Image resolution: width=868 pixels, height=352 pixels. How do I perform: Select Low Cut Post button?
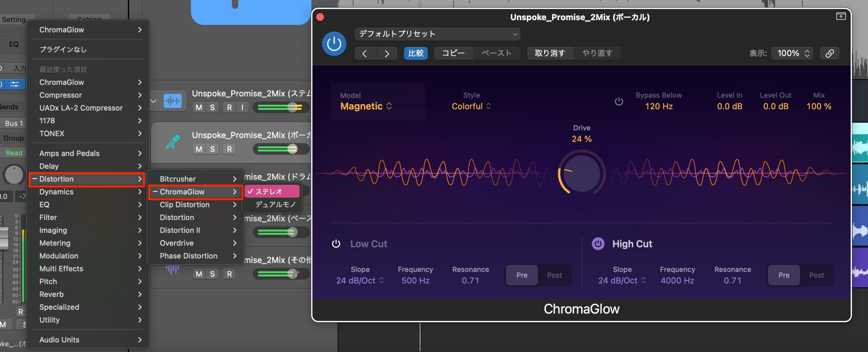(x=554, y=275)
